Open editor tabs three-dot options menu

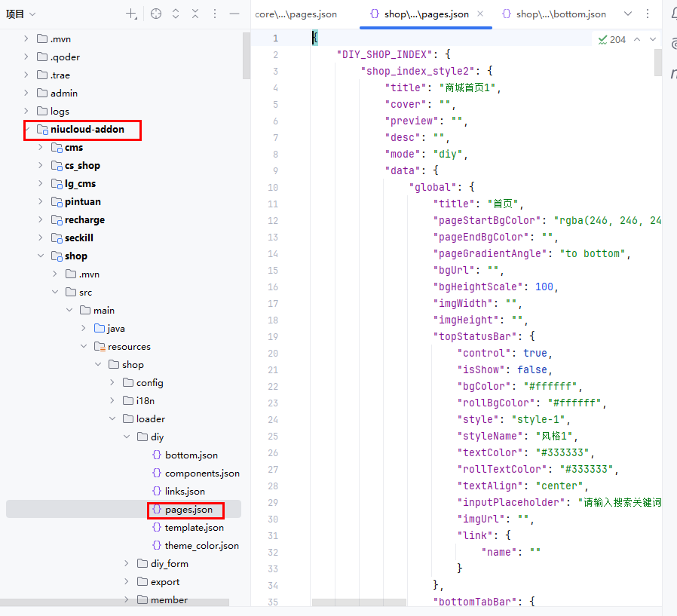(x=648, y=14)
